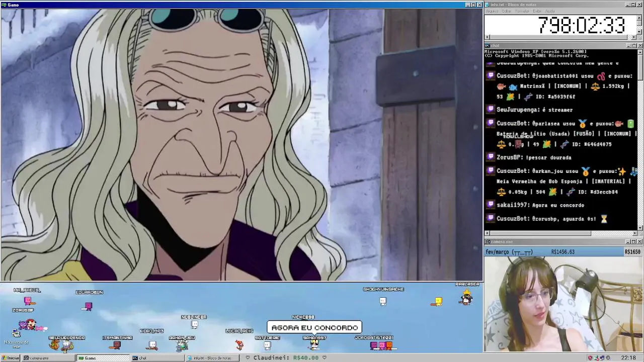The height and width of the screenshot is (362, 644).
Task: Click the SAKAI1997 character sprite
Action: pyautogui.click(x=314, y=344)
